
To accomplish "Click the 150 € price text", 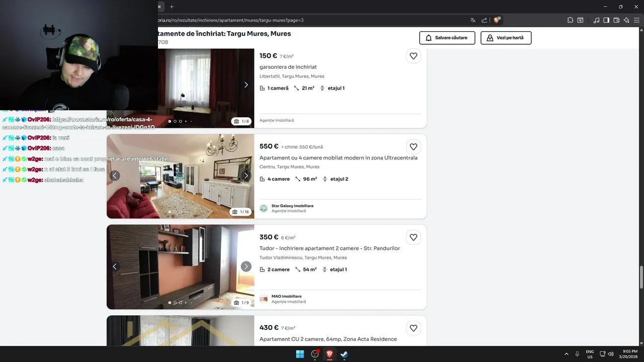I will pyautogui.click(x=268, y=56).
